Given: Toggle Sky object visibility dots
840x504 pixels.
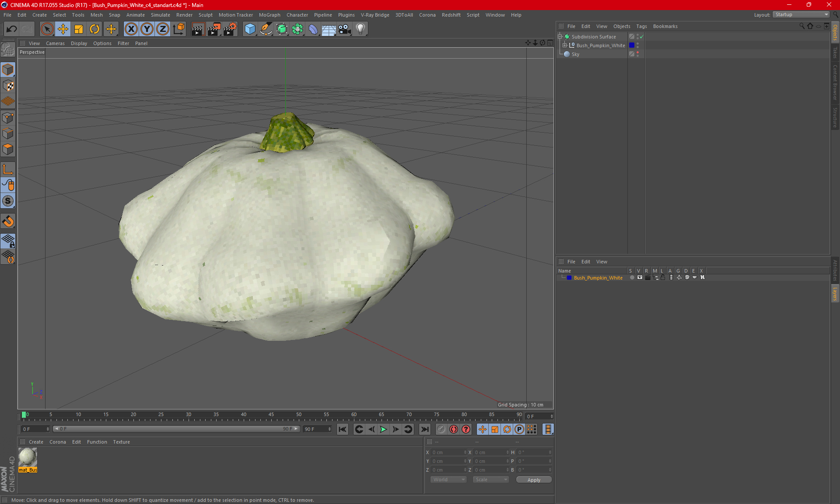Looking at the screenshot, I should tap(637, 54).
